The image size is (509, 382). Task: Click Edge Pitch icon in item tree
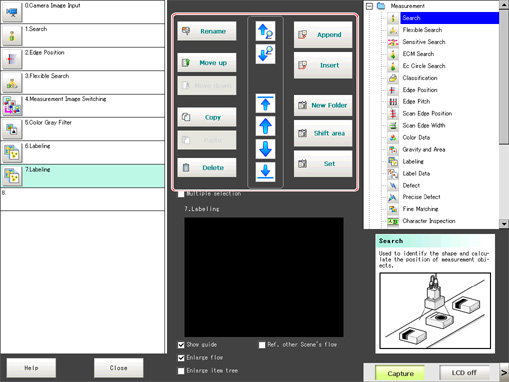pos(393,102)
